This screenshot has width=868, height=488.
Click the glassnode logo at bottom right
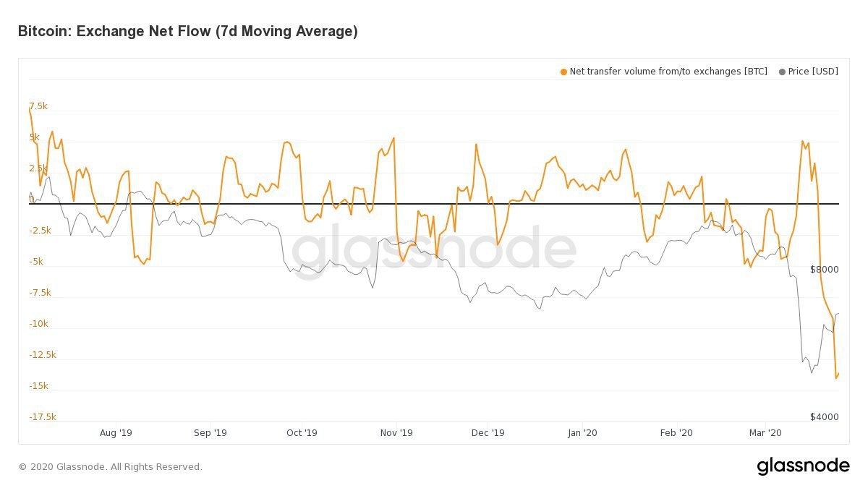pos(803,466)
